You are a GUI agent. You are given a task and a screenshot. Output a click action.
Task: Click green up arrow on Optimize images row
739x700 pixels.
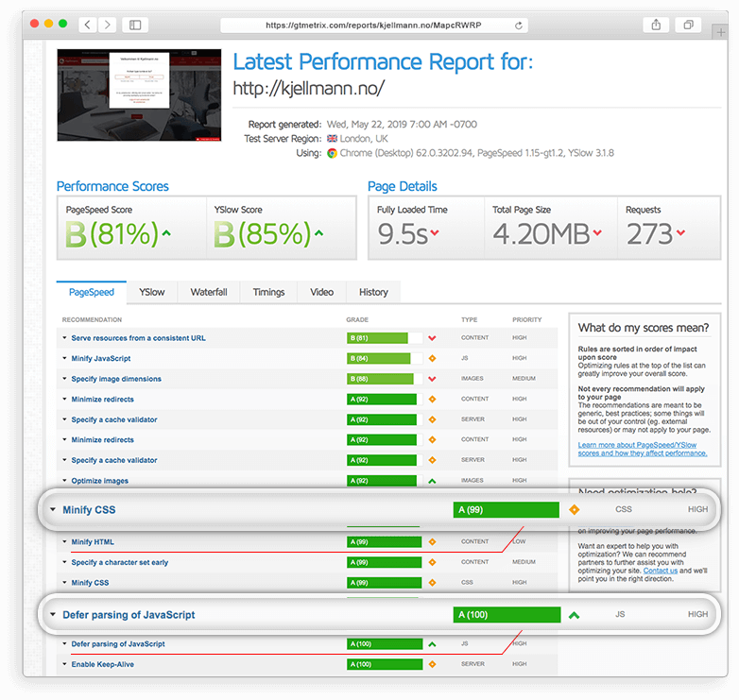[432, 481]
